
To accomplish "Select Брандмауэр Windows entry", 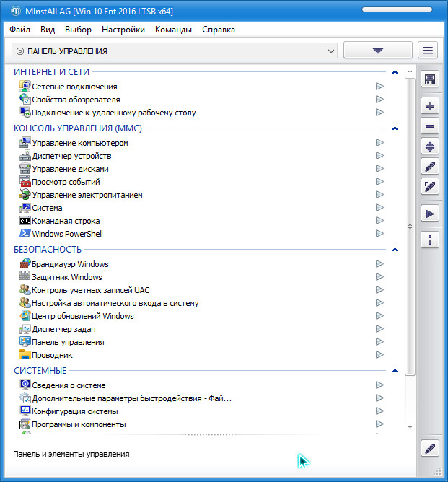I will click(x=70, y=264).
